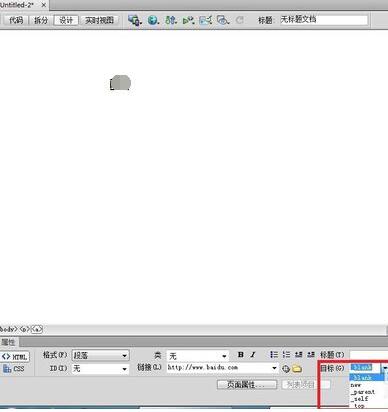
Task: Select _parent in target list
Action: point(363,392)
